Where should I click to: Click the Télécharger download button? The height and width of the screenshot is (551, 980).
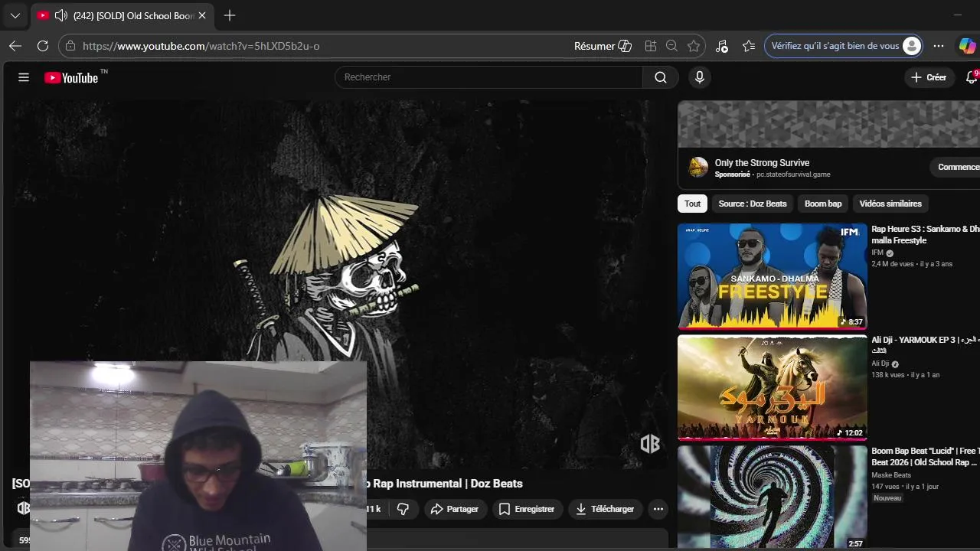coord(605,509)
